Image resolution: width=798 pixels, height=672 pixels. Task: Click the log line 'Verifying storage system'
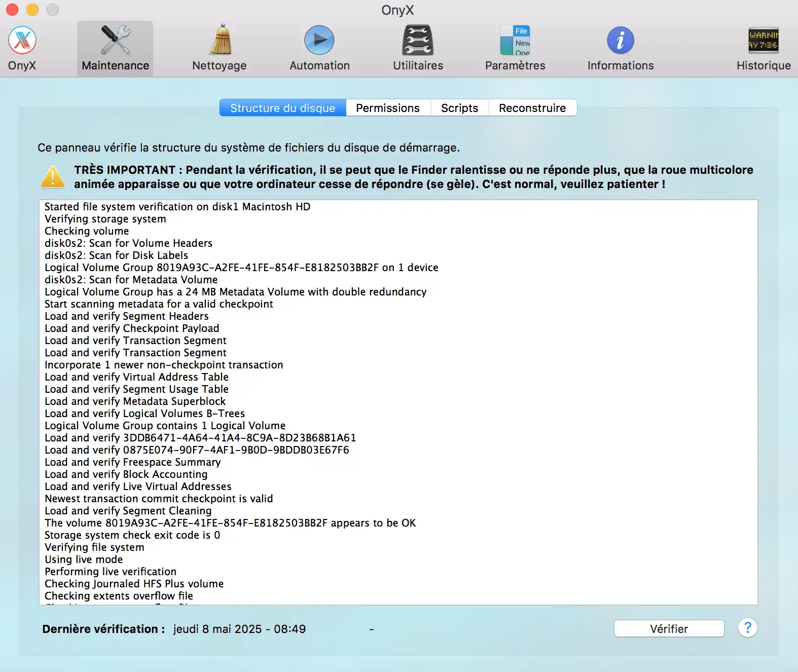[105, 219]
